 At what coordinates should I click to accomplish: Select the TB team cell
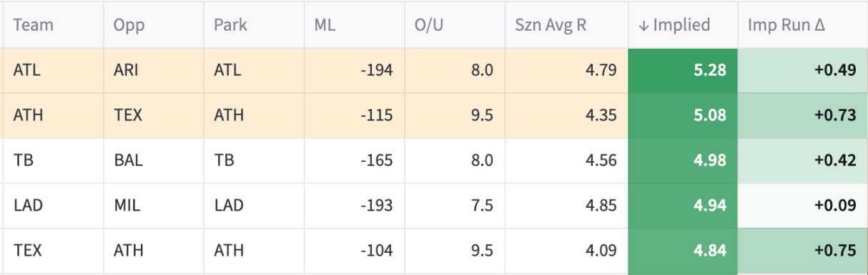[53, 160]
